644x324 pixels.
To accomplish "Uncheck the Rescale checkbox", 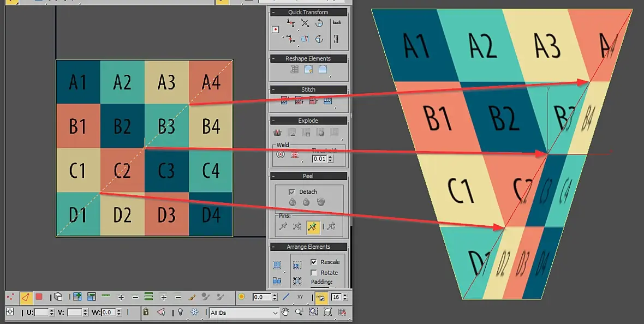I will click(x=314, y=262).
